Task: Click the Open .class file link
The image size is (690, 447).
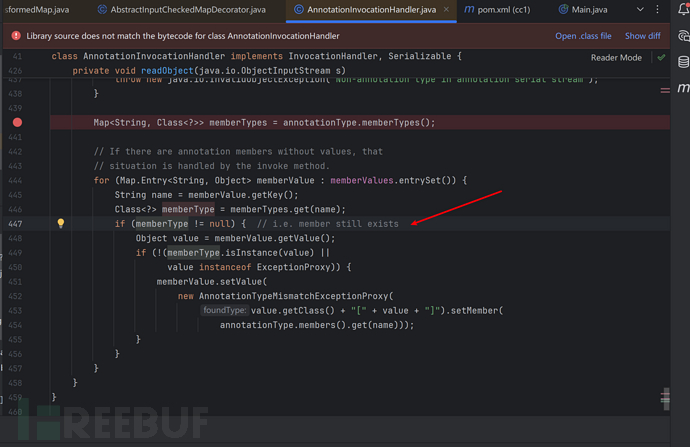Action: point(583,36)
